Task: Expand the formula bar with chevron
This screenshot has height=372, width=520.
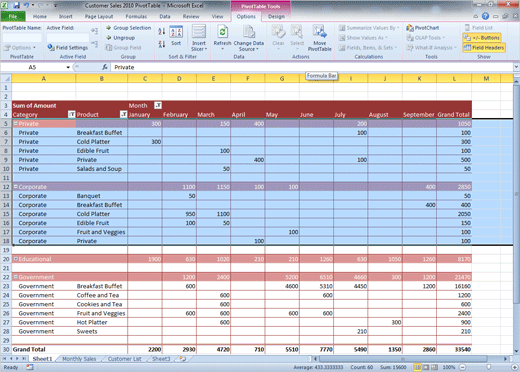Action: click(516, 67)
